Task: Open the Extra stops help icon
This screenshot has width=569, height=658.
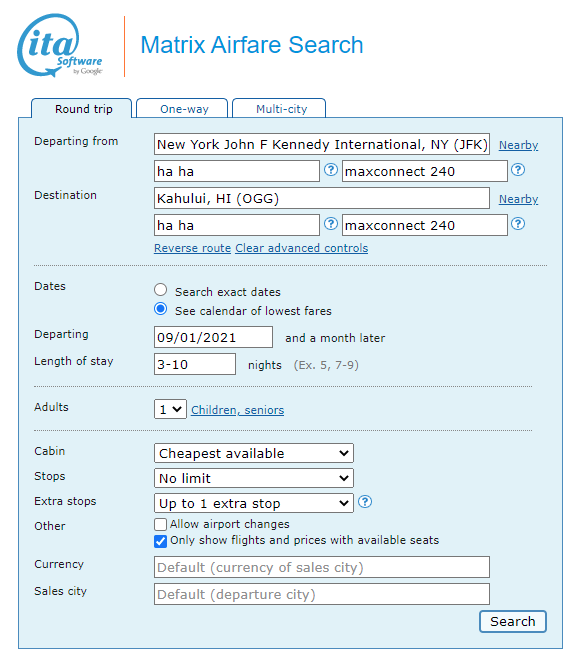Action: coord(365,501)
